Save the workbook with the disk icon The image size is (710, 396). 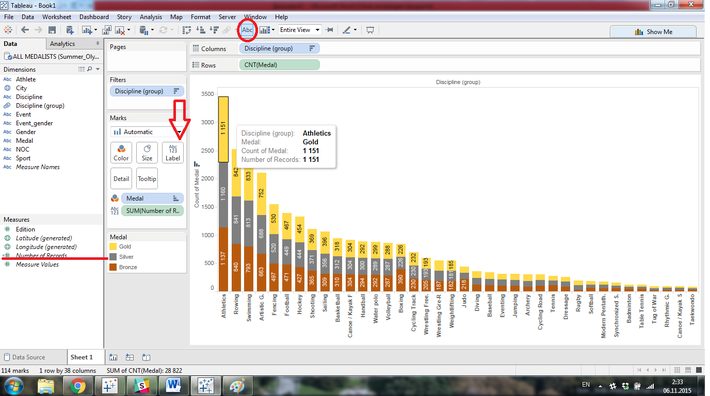tap(52, 30)
